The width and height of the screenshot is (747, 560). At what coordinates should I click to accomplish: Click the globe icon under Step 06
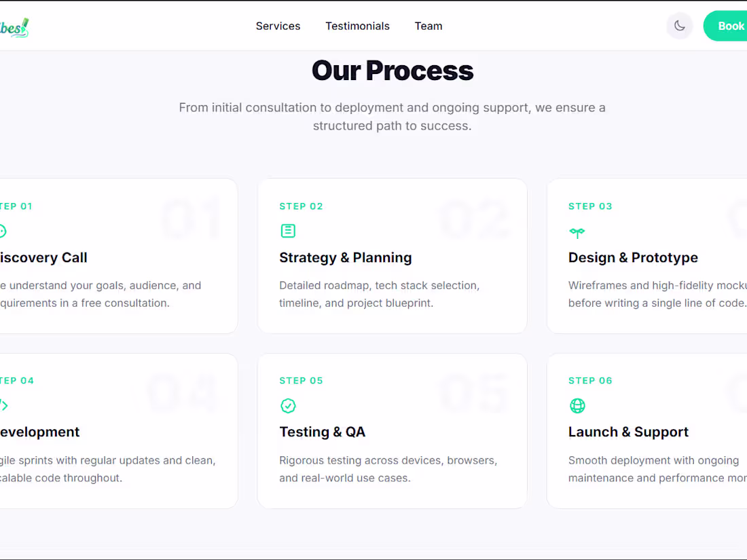(577, 406)
